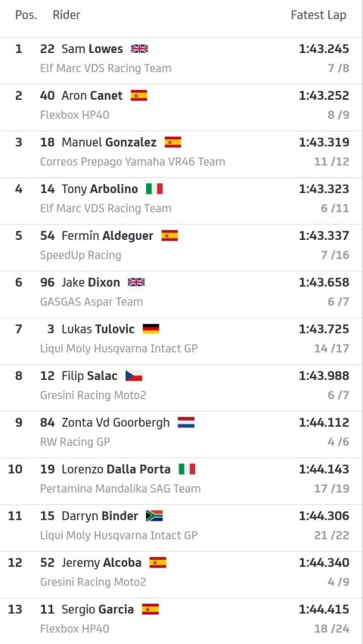Viewport: 363px width, 644px height.
Task: Open rider Manuel Gonzalez's name
Action: (109, 142)
